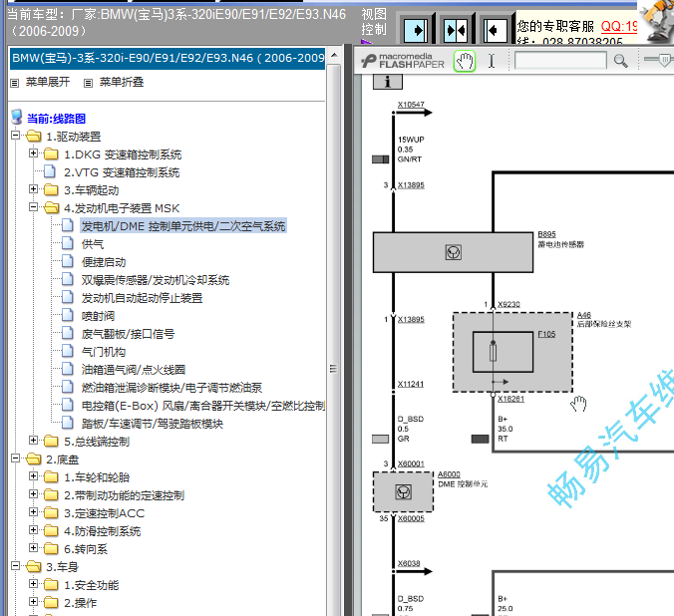Click the QQ customer service link
This screenshot has height=616, width=674.
tap(618, 26)
